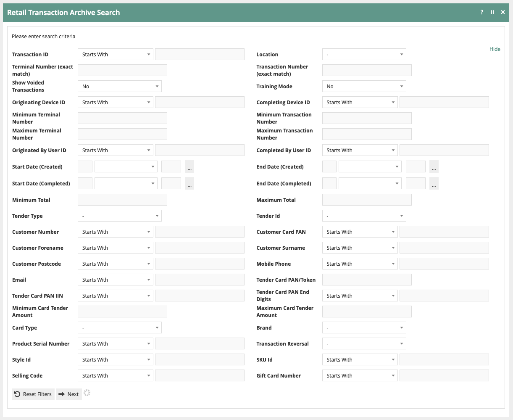Open End Date (Created) date picker button
513x420 pixels.
point(434,167)
